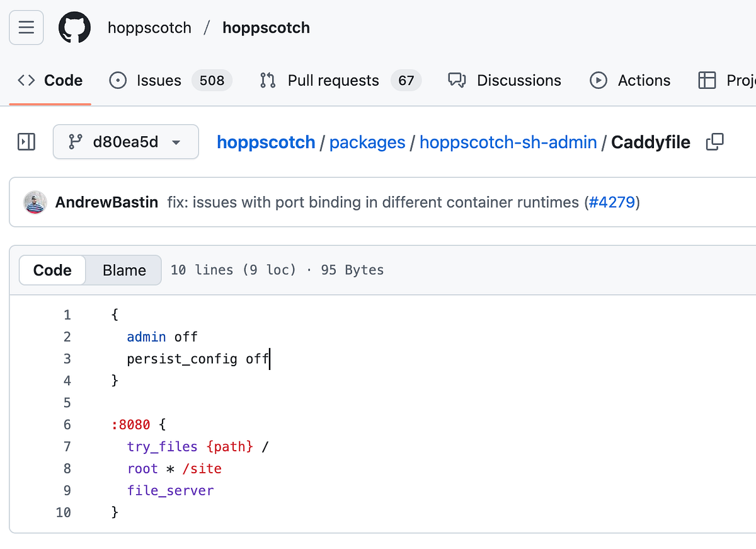
Task: Navigate to hoppscotch-sh-admin folder in breadcrumb
Action: (508, 142)
